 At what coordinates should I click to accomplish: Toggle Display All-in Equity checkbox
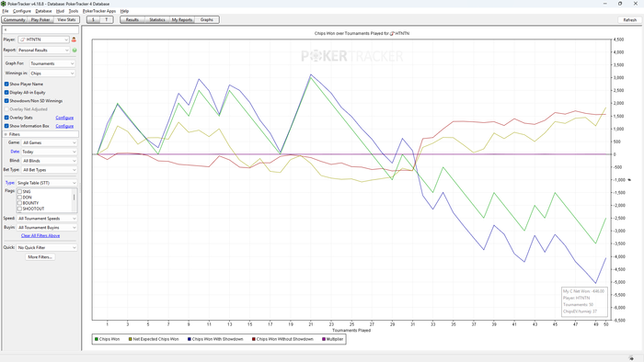6,93
